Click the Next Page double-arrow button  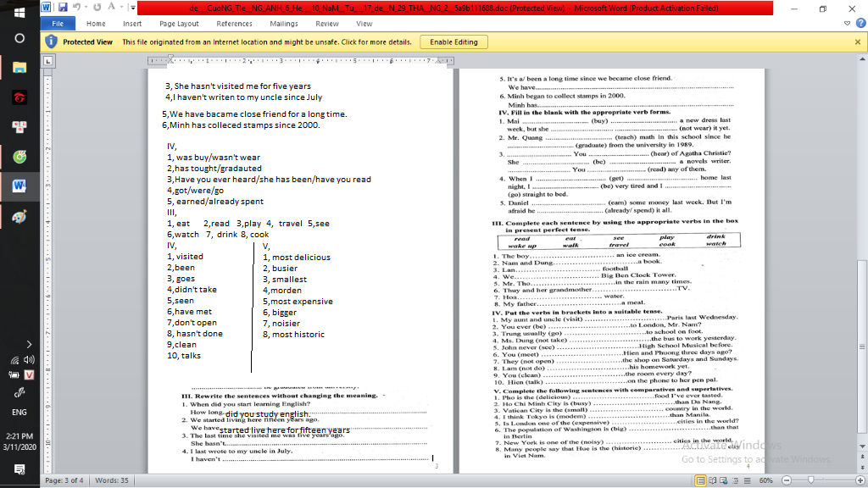pos(862,469)
